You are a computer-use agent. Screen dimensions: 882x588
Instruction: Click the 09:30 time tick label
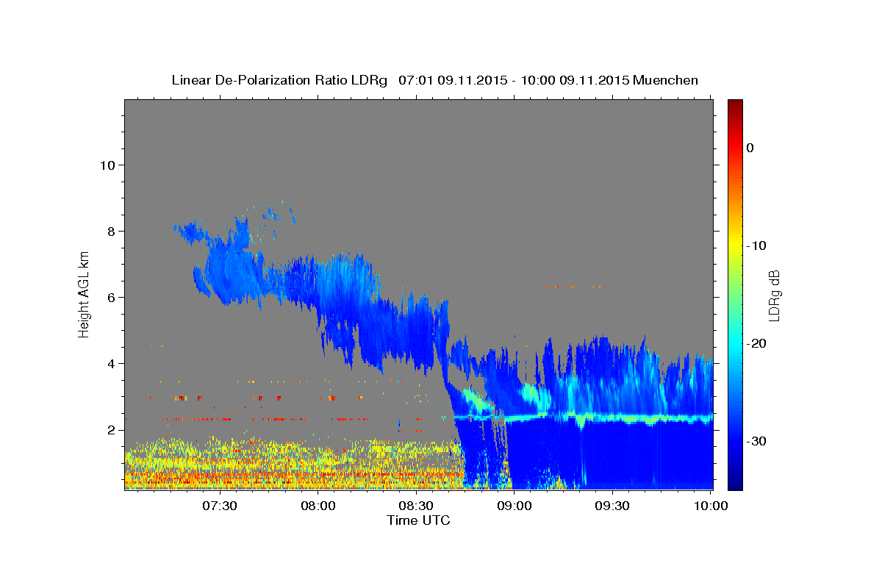pyautogui.click(x=612, y=506)
